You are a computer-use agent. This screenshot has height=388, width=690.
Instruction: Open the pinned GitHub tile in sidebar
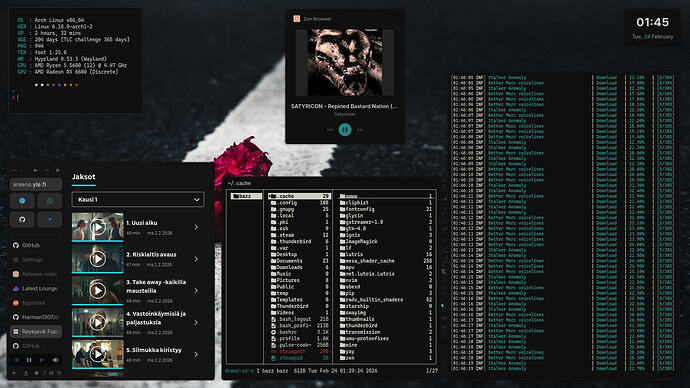click(x=22, y=219)
